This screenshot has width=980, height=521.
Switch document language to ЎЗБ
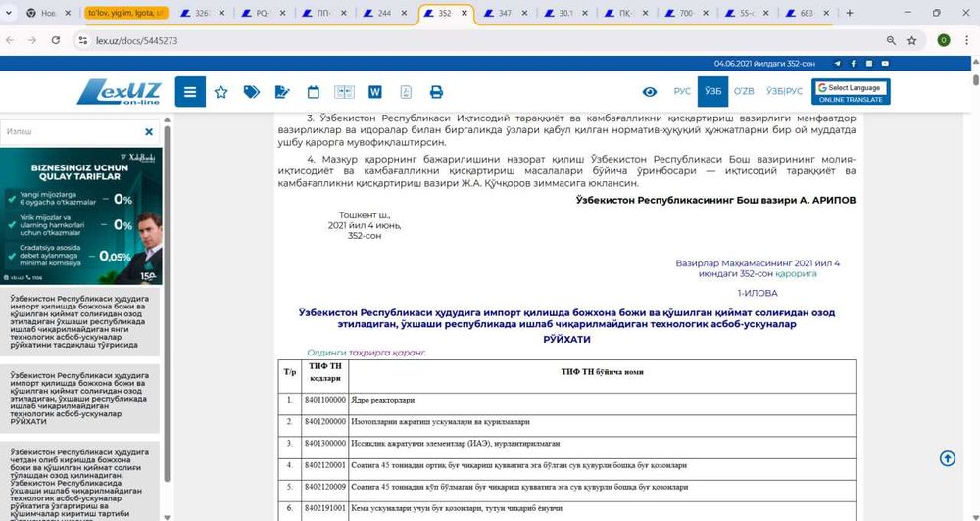click(x=712, y=91)
